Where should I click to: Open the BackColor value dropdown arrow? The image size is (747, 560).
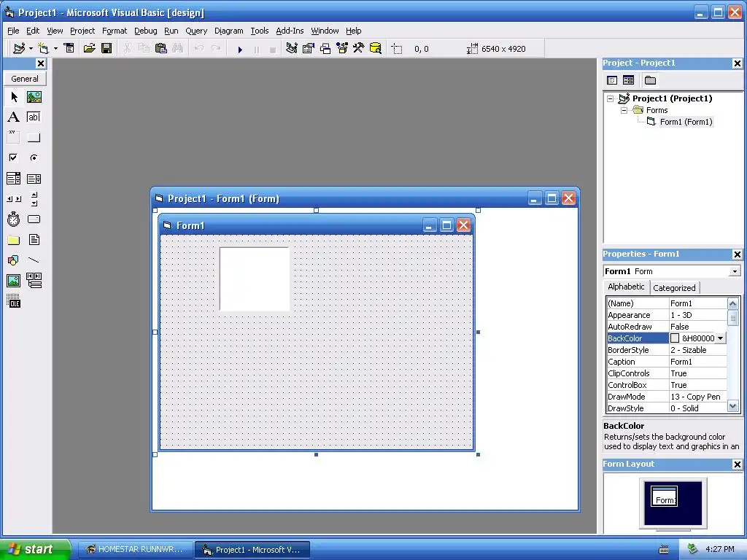(720, 338)
